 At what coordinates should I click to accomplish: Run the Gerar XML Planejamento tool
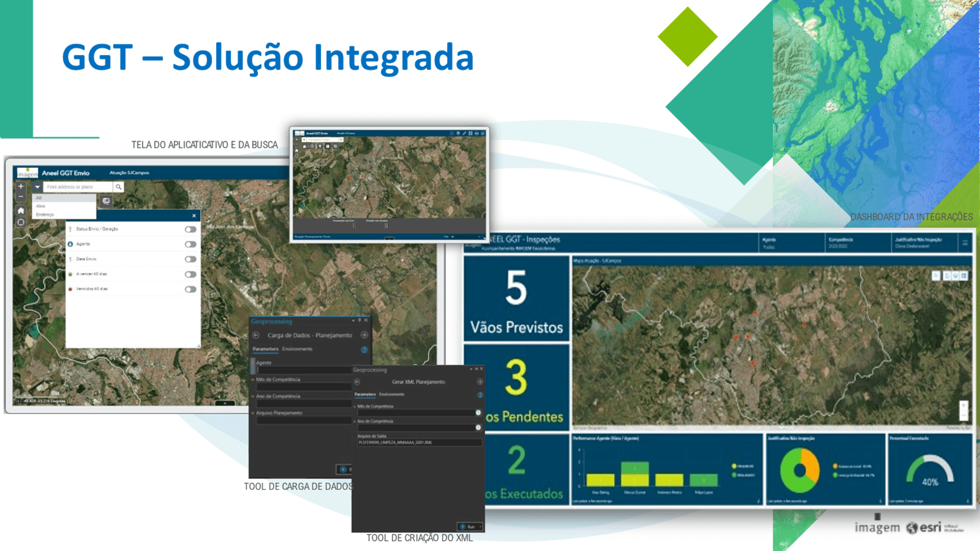pyautogui.click(x=468, y=526)
